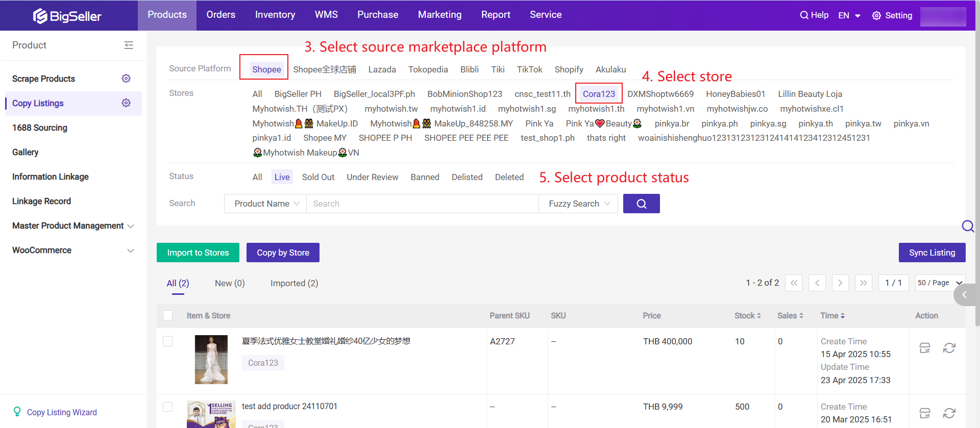Click the search magnifier button
The image size is (980, 428).
point(642,204)
